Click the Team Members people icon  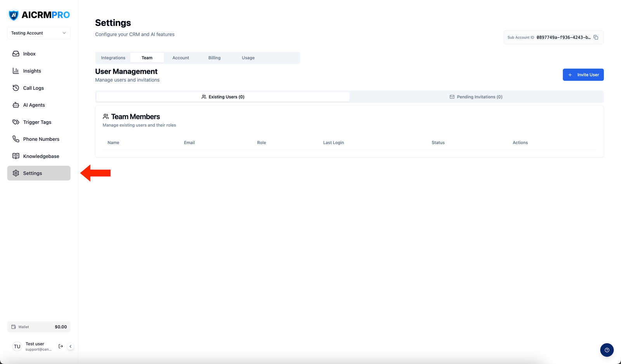click(106, 116)
